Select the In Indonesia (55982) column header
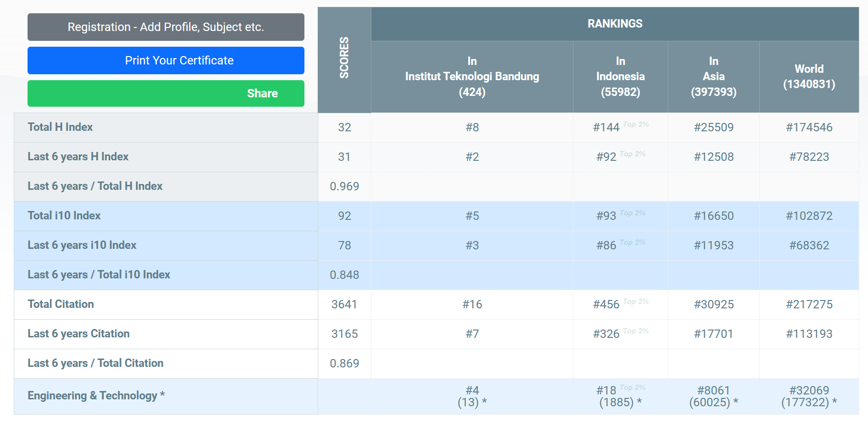This screenshot has height=421, width=868. [620, 77]
